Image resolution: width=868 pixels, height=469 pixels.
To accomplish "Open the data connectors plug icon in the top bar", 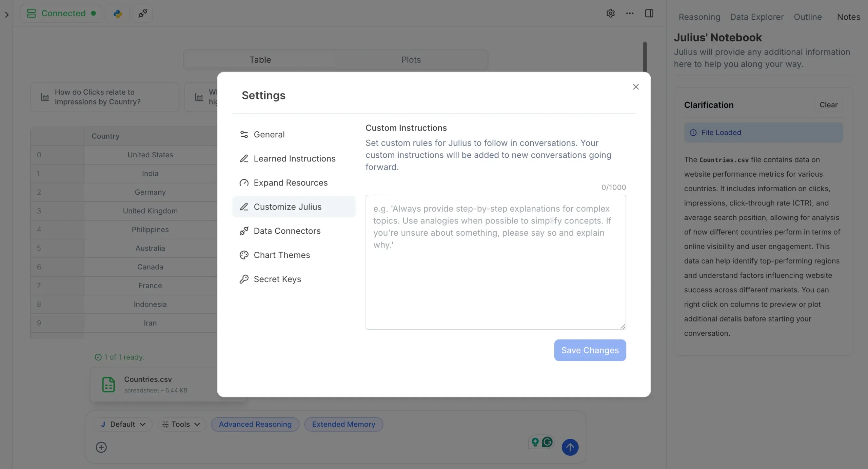I will (x=143, y=14).
